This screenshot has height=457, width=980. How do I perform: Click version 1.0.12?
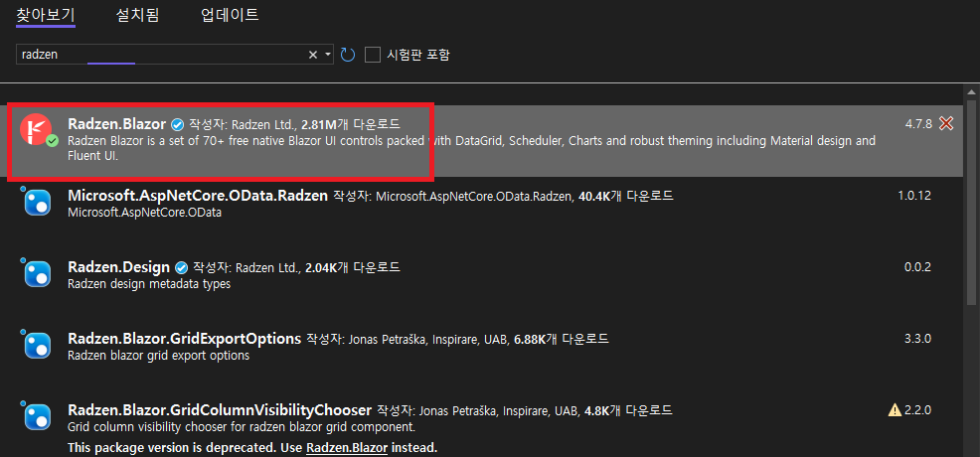(x=914, y=196)
